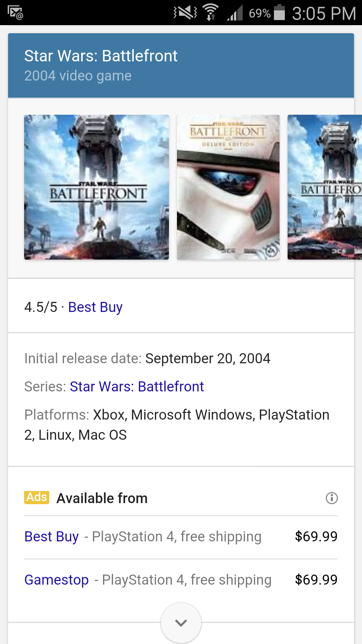Screen dimensions: 362x644
Task: View third partially visible Battlefront cover
Action: coord(324,187)
